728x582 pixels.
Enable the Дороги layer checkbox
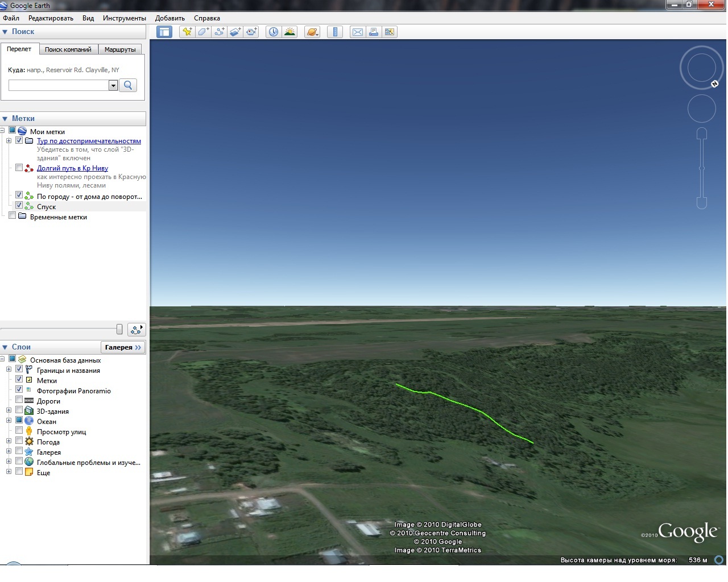[x=19, y=400]
